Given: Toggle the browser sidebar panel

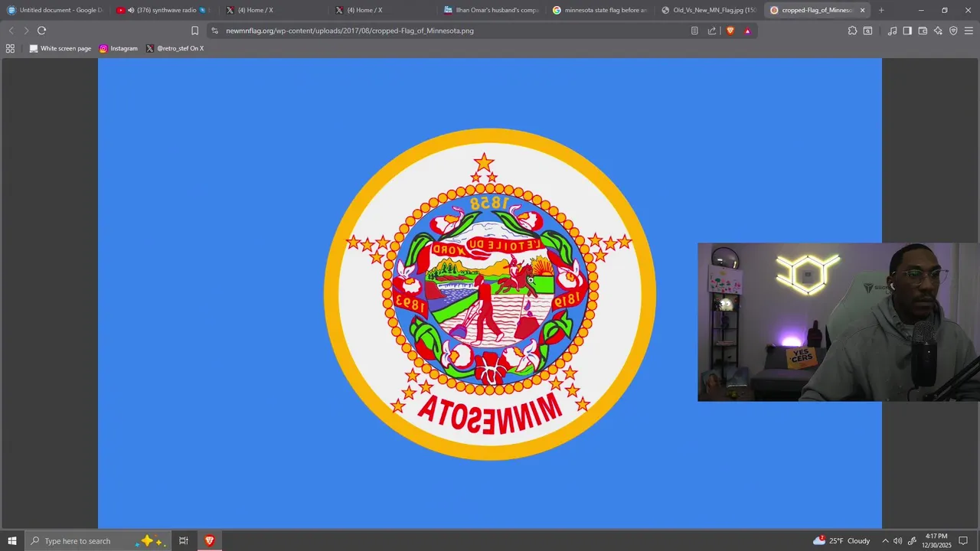Looking at the screenshot, I should point(907,31).
